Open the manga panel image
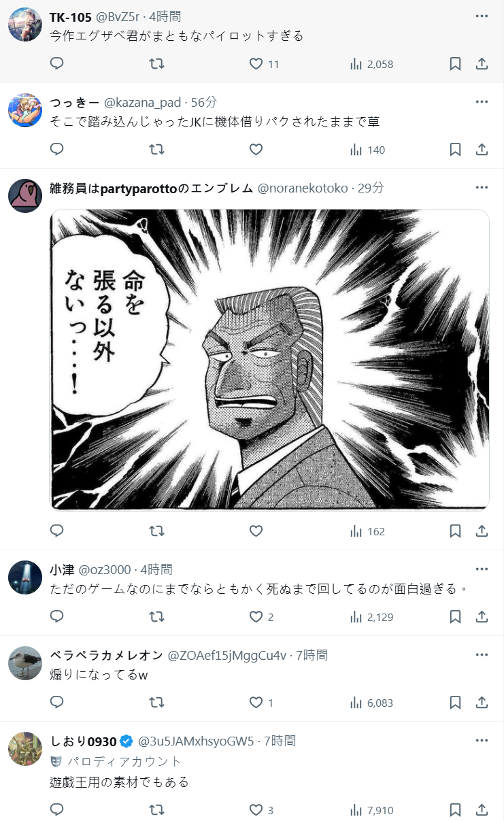504x821 pixels. 270,359
